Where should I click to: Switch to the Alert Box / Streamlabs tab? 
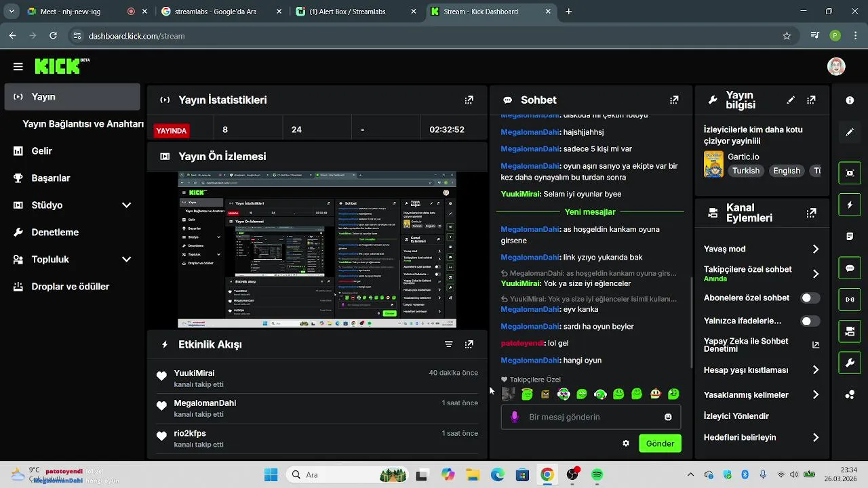357,12
